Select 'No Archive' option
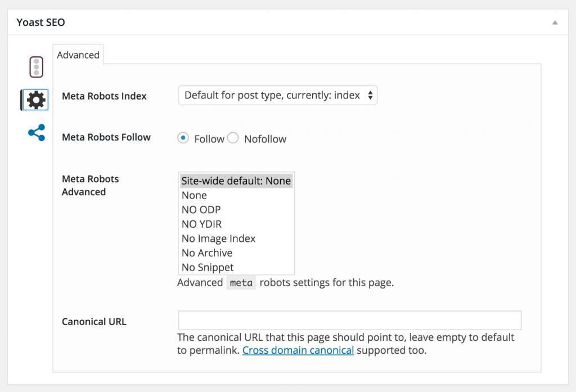 point(236,253)
